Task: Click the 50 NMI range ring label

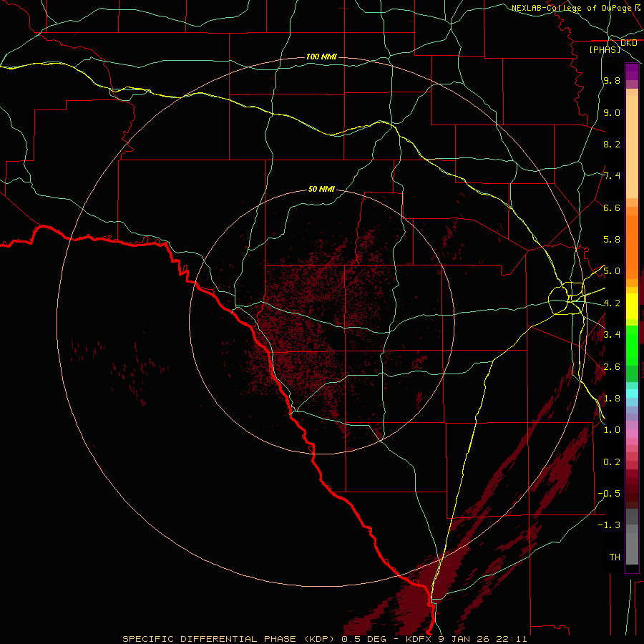Action: [x=321, y=189]
